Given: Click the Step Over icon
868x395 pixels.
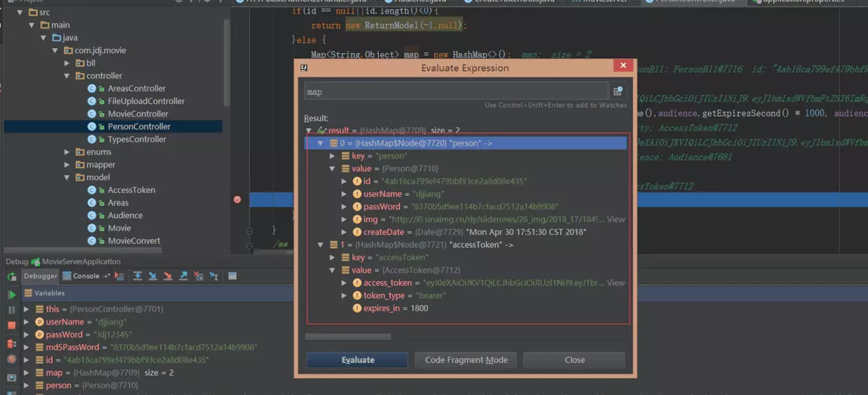Looking at the screenshot, I should click(x=138, y=276).
